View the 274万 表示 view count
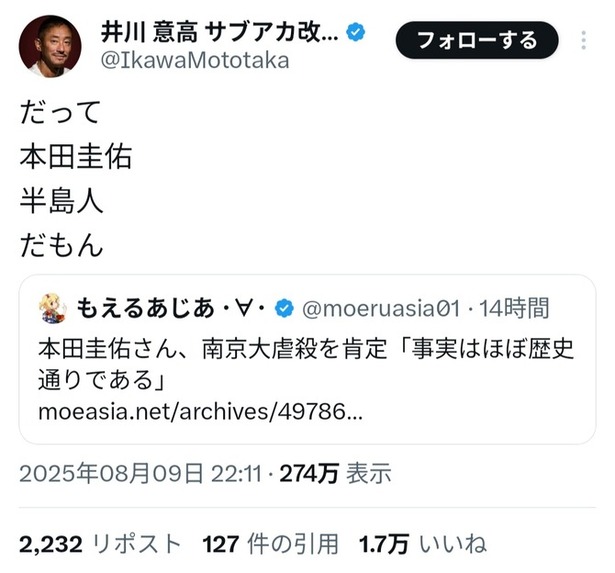 coord(335,473)
